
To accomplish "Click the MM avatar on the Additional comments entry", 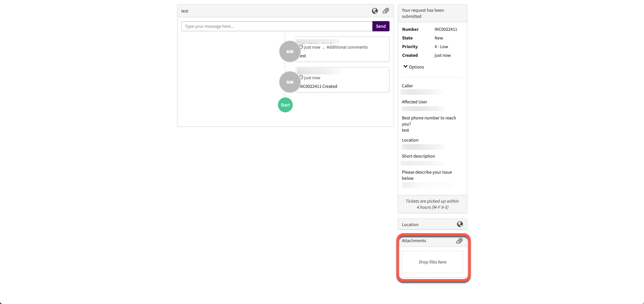I will coord(290,52).
